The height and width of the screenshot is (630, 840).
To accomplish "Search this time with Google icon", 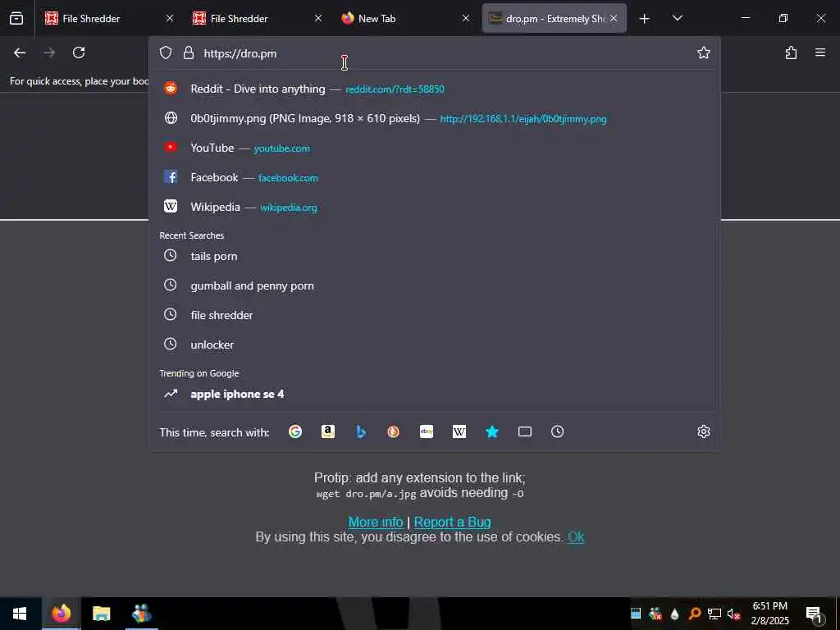I will (x=295, y=431).
